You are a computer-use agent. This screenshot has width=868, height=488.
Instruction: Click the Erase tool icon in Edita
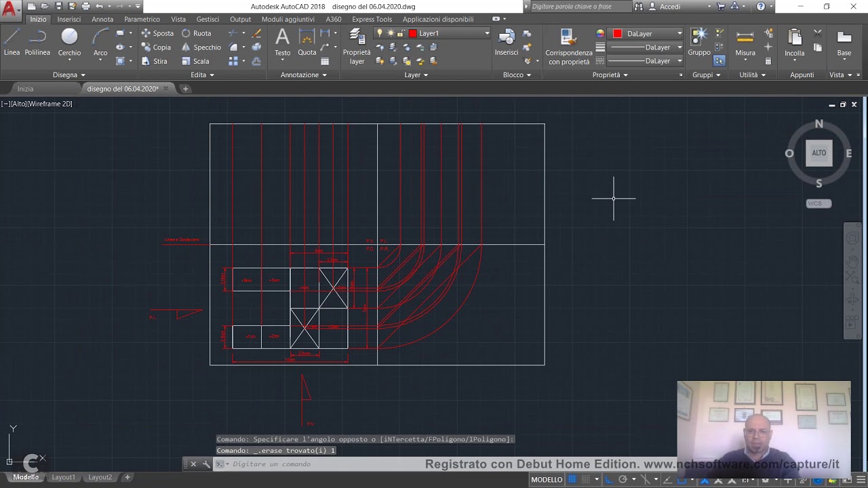(256, 33)
